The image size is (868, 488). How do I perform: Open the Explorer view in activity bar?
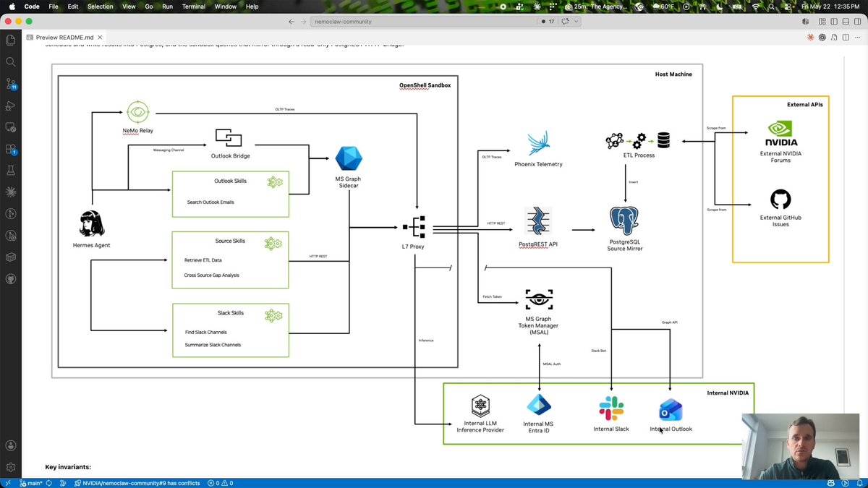11,40
